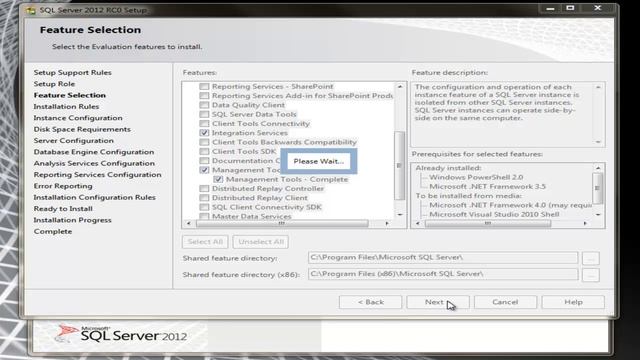Viewport: 640px width, 360px height.
Task: Enable SQL Server Data Tools checkbox
Action: click(204, 114)
